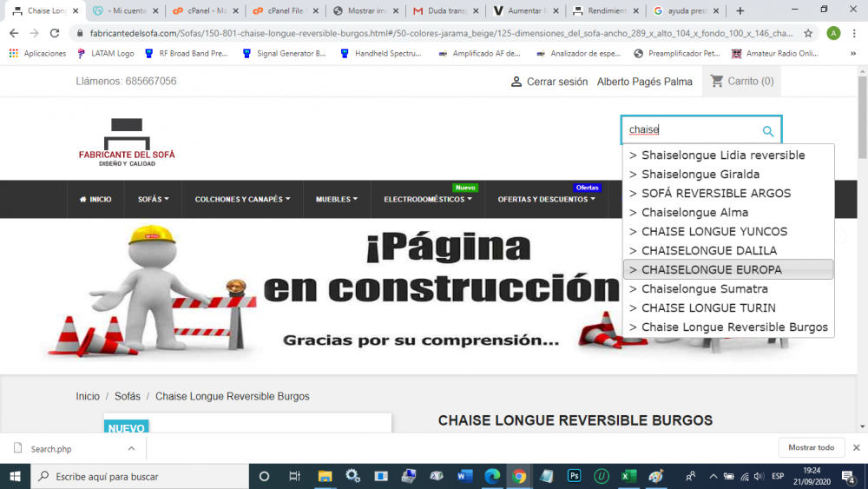Select Chaise Longue Reversible Burgos suggestion
868x489 pixels.
[728, 327]
